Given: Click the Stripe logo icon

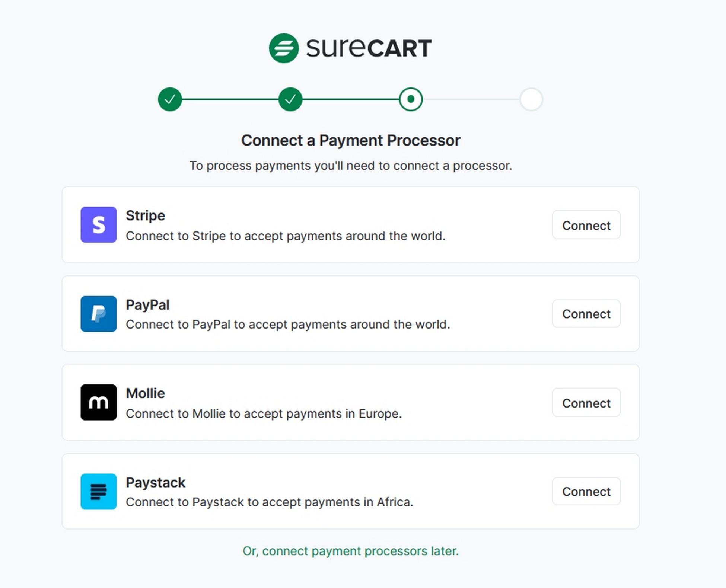Looking at the screenshot, I should pos(98,224).
